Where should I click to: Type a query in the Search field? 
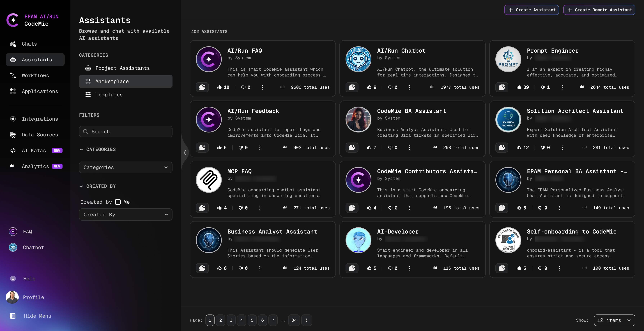[x=125, y=131]
